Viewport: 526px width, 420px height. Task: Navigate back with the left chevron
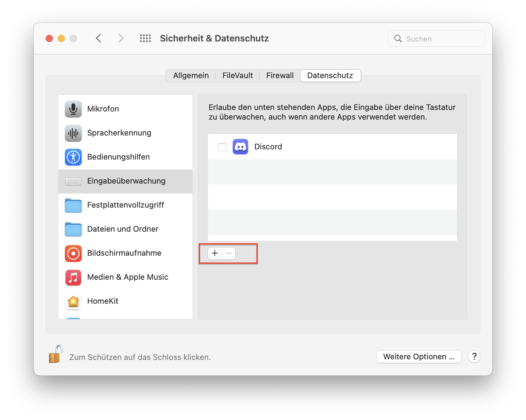pyautogui.click(x=99, y=38)
